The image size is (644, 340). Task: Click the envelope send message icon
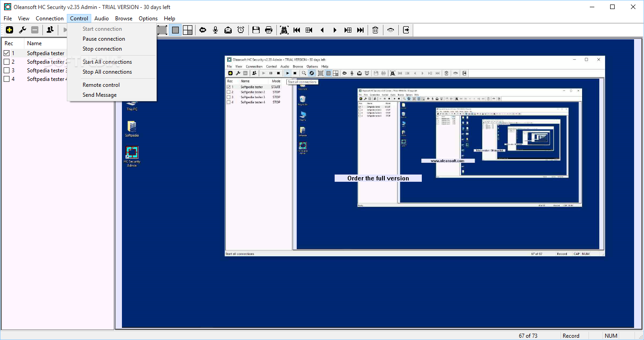(228, 30)
